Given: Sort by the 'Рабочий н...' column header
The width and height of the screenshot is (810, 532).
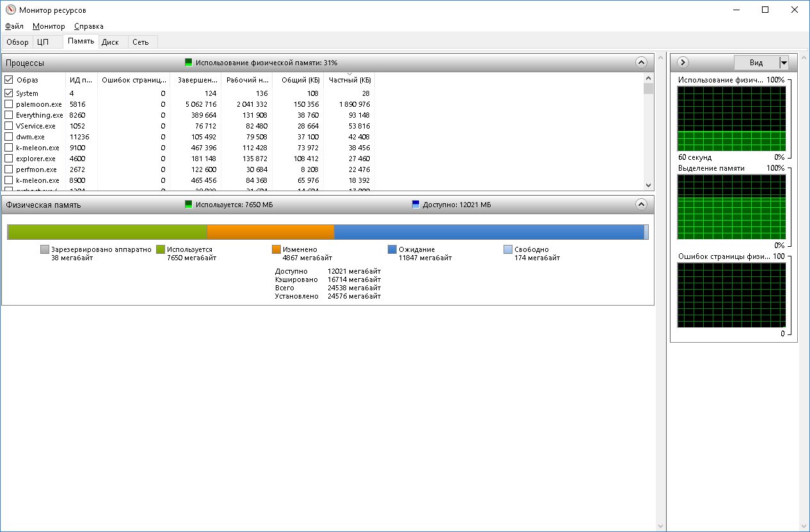Looking at the screenshot, I should pyautogui.click(x=246, y=80).
